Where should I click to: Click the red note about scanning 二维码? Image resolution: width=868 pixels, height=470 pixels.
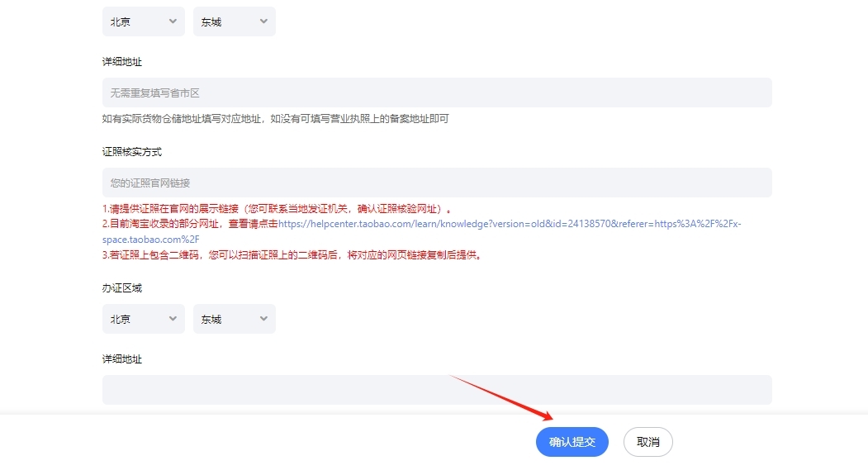pos(292,255)
